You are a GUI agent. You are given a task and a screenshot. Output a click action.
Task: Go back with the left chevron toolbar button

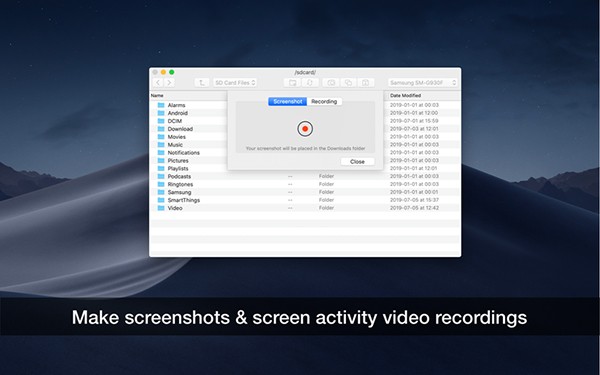pyautogui.click(x=157, y=83)
